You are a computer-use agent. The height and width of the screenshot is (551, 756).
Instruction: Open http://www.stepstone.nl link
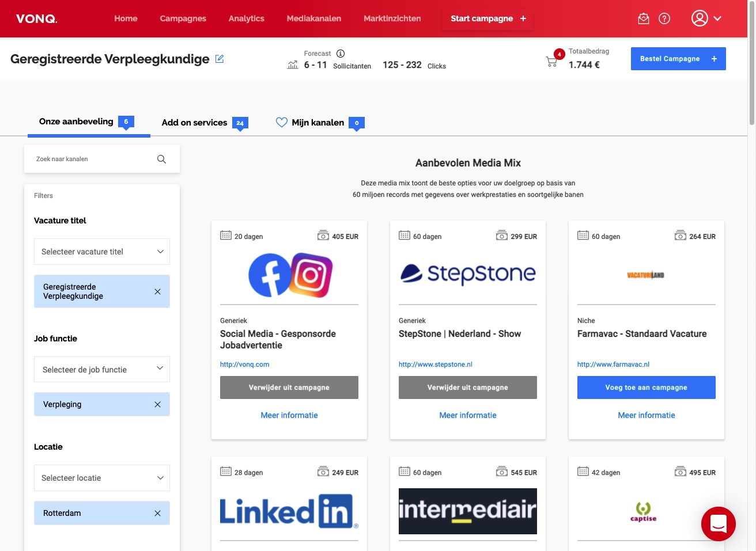[x=436, y=364]
